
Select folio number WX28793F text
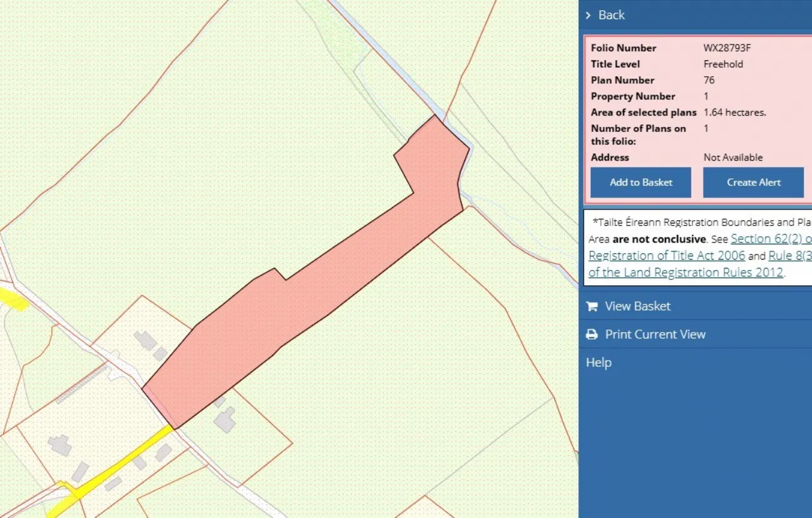coord(727,48)
